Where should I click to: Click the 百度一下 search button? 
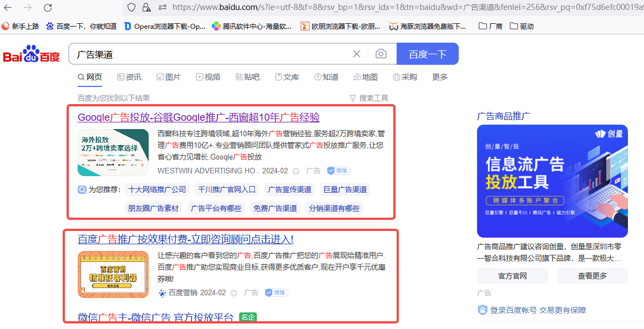428,53
